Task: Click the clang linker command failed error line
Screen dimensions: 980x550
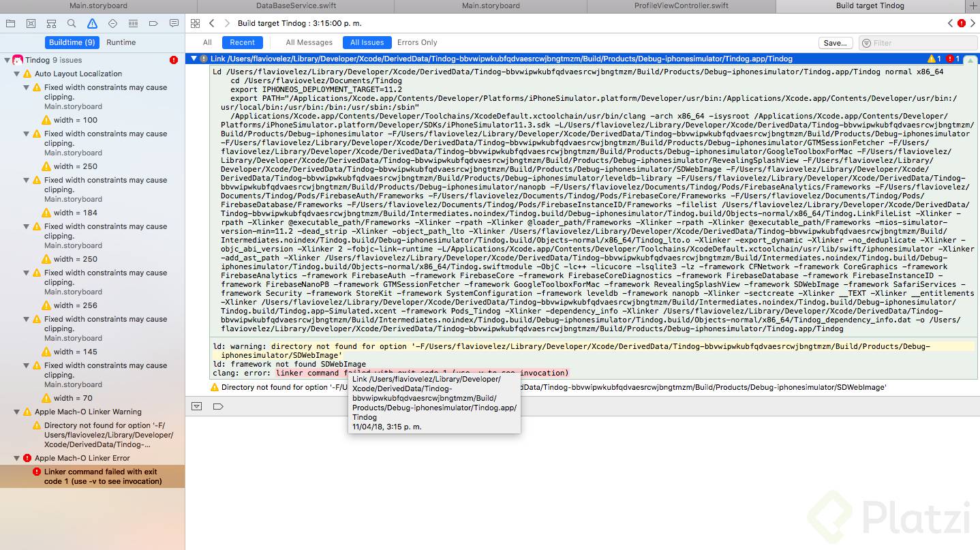Action: 391,373
